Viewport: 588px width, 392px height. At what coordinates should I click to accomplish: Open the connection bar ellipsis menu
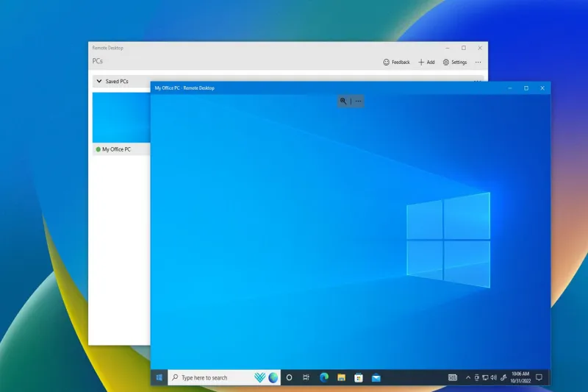359,101
